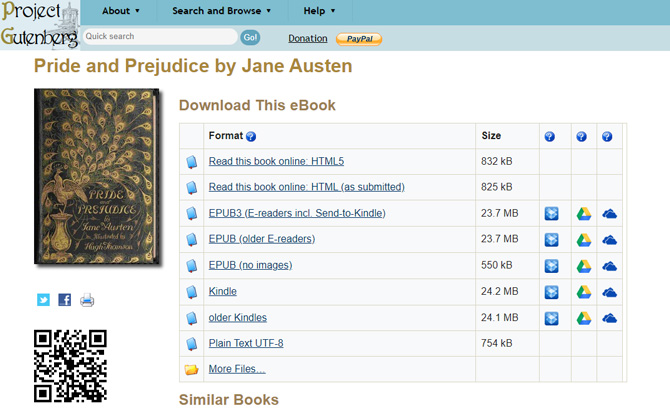Click the book icon beside Plain Text UTF-8
Image resolution: width=670 pixels, height=412 pixels.
(x=191, y=344)
